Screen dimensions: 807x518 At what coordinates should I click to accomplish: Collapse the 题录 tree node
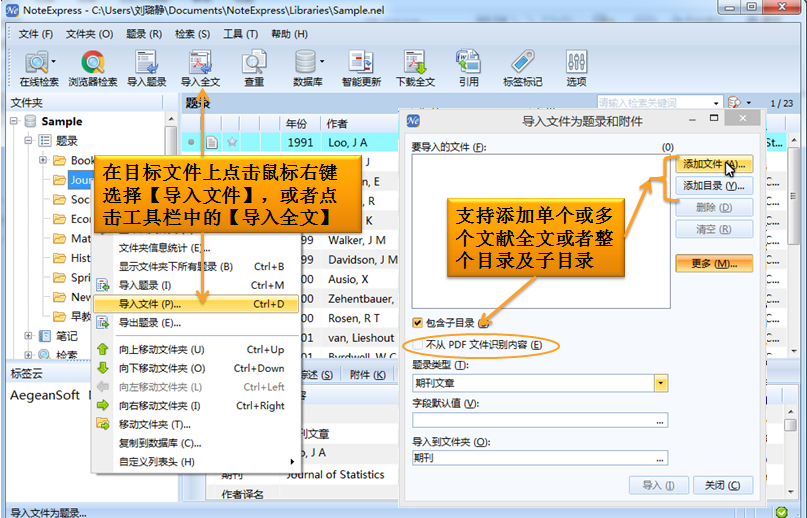tap(29, 140)
